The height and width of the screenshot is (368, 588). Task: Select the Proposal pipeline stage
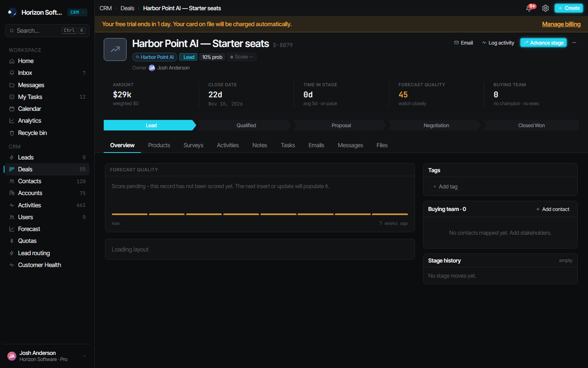341,125
